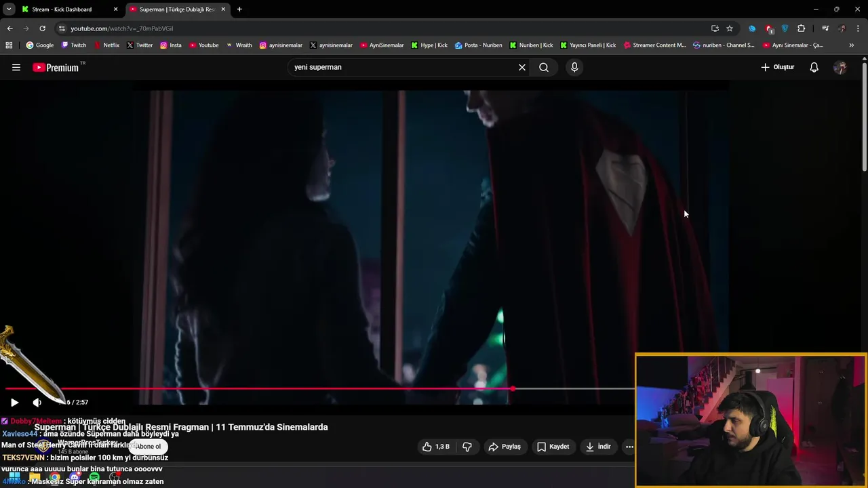Open Google bookmark
Viewport: 868px width, 488px height.
[40, 45]
